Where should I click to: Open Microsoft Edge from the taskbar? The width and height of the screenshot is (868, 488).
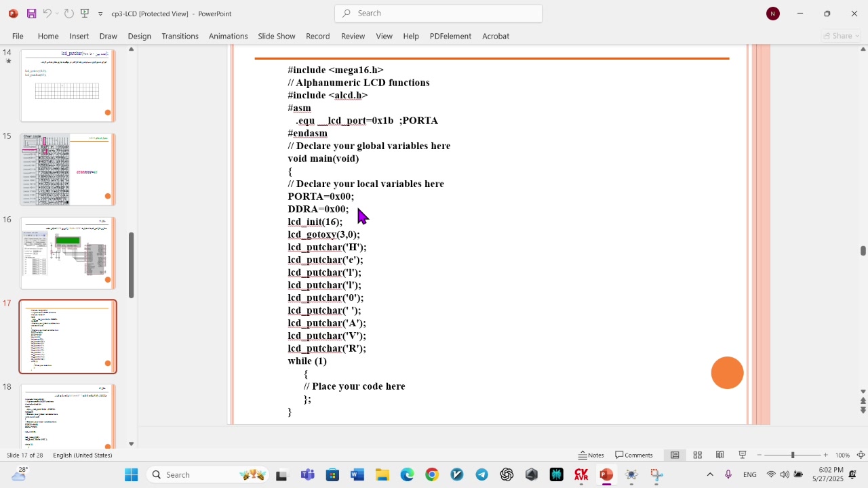click(x=407, y=475)
